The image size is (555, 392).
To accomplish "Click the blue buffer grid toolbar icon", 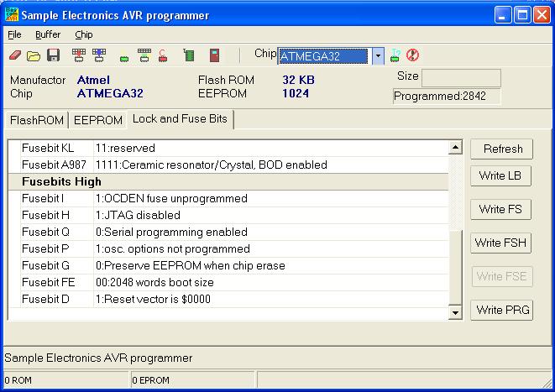I will click(99, 56).
